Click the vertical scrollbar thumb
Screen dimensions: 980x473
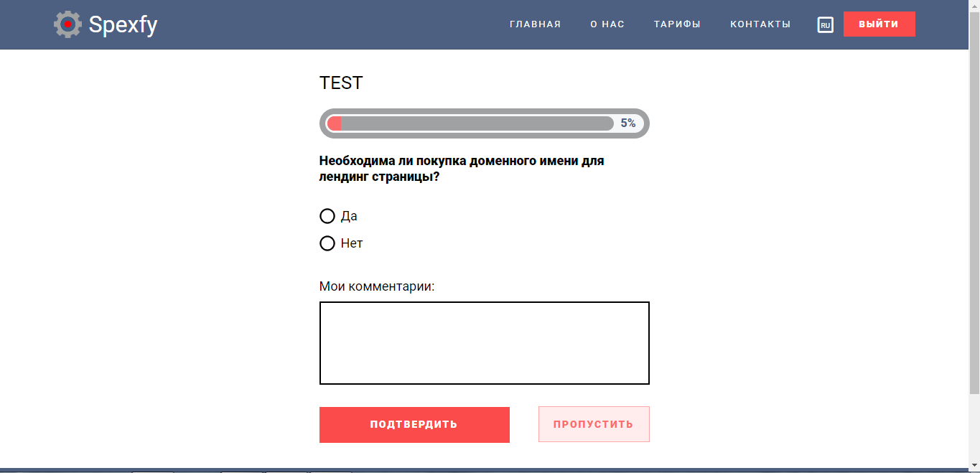point(974,201)
